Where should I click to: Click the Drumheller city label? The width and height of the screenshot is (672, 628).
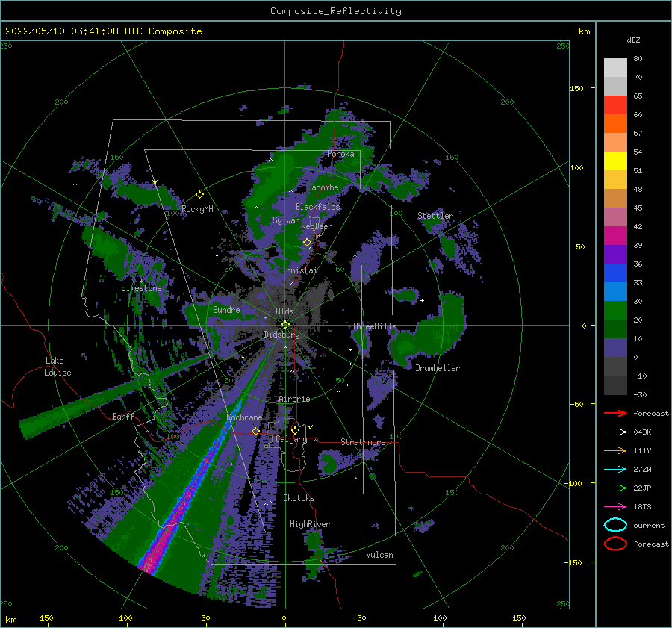438,368
